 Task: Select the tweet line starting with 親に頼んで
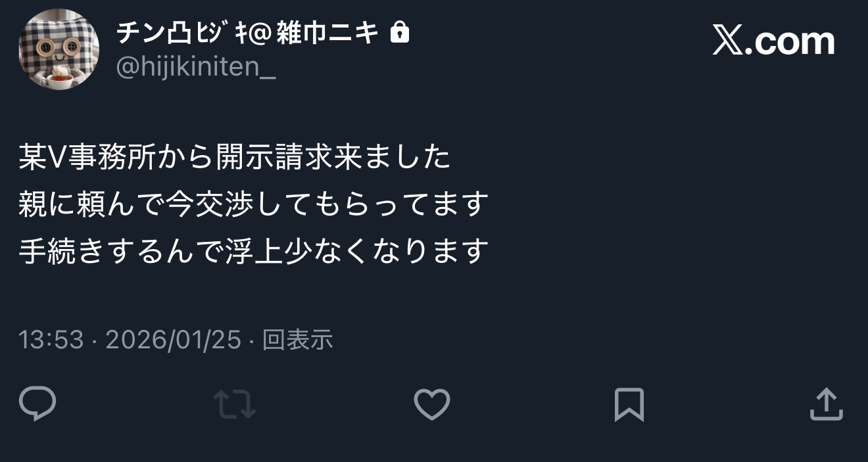(254, 204)
